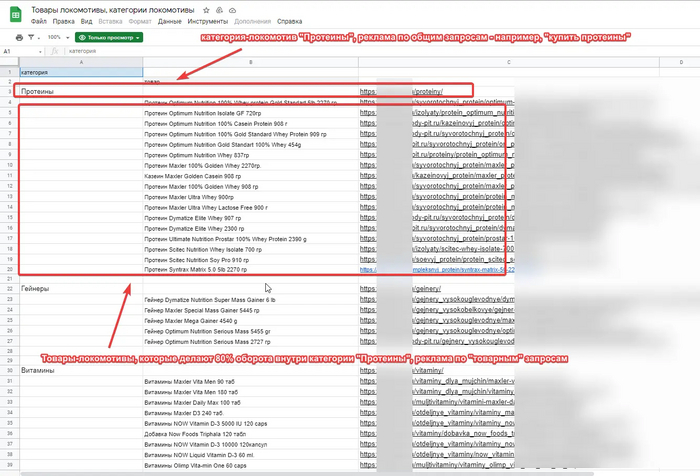Open the Правка menu
Viewport: 700px width, 476px height.
point(63,21)
